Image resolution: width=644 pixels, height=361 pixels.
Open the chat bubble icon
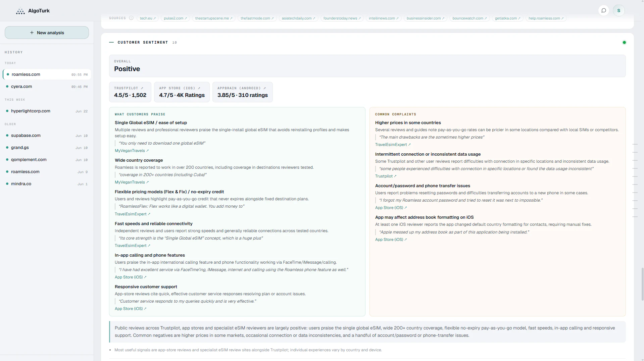click(604, 10)
